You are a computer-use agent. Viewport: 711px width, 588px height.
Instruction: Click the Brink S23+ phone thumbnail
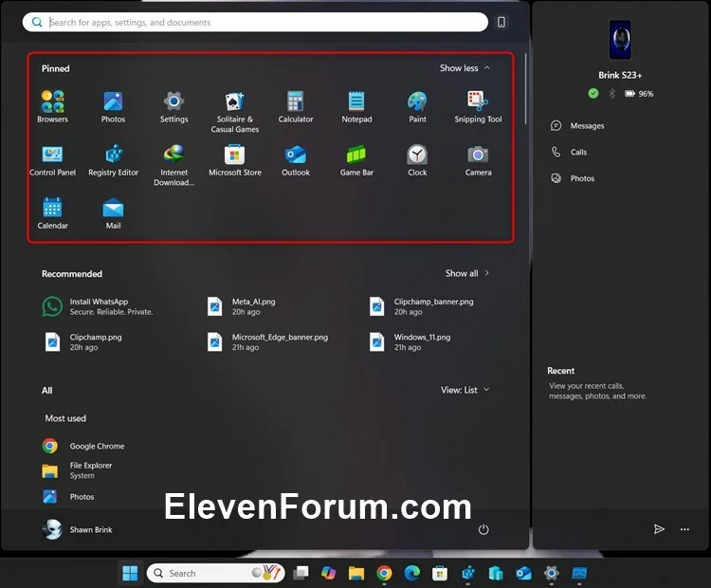click(620, 40)
